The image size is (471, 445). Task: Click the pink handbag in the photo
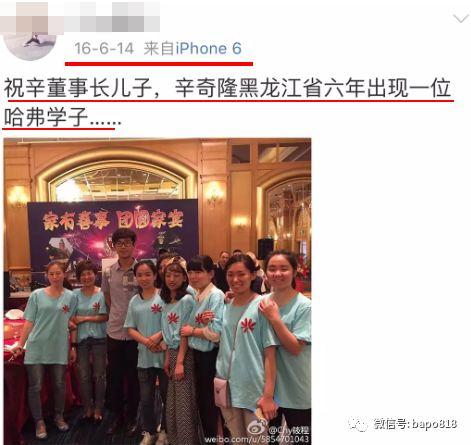pos(223,392)
